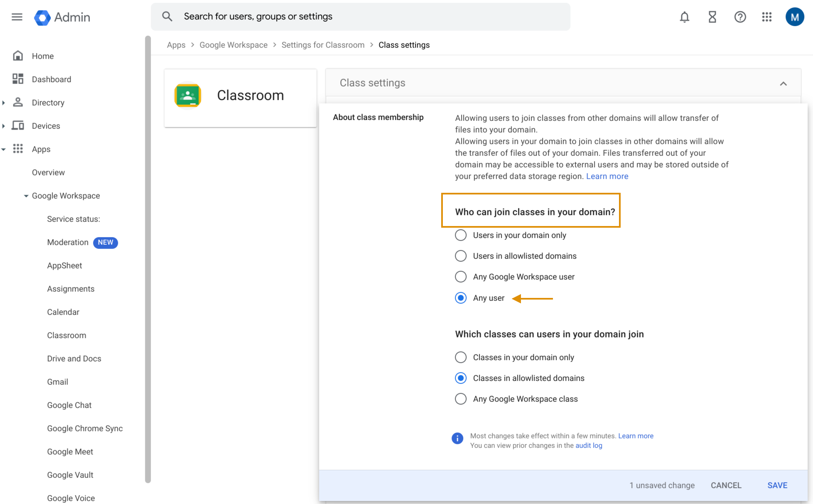Viewport: 813px width, 504px height.
Task: Open the account avatar M
Action: (794, 17)
